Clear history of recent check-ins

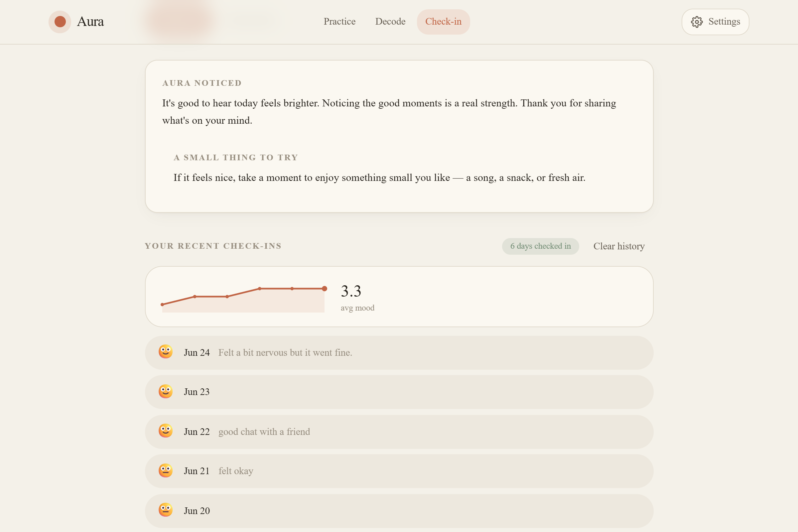coord(619,246)
